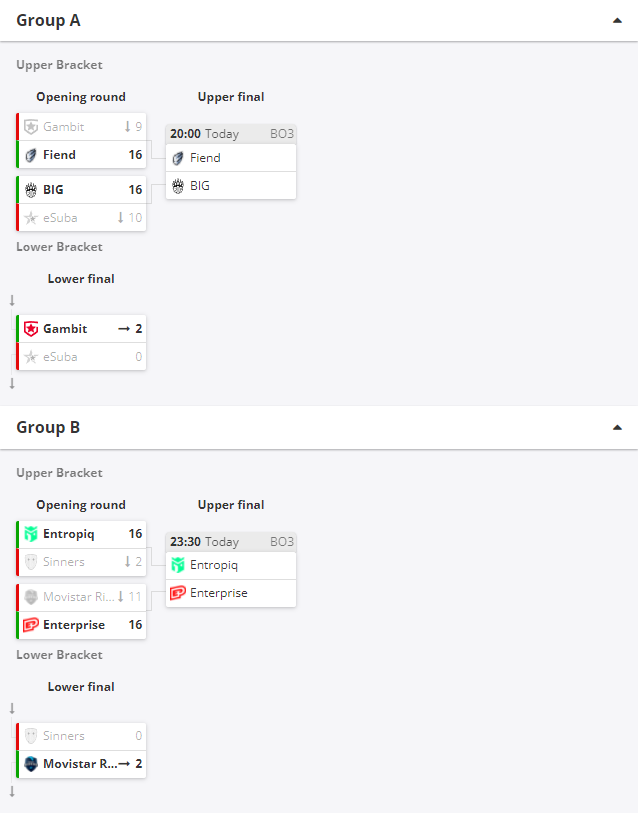
Task: Click the BIG logo in Upper final
Action: [178, 186]
